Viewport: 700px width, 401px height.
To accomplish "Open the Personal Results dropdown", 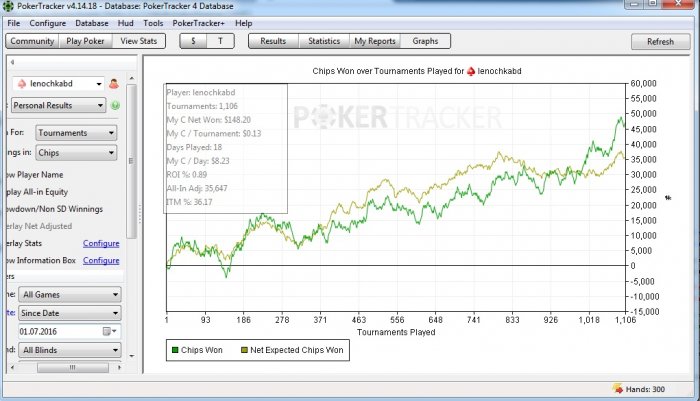I will click(58, 105).
